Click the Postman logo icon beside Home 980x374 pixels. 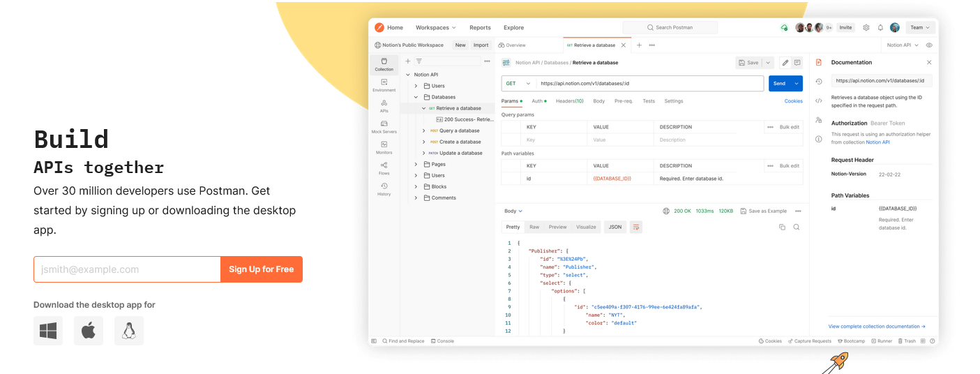pyautogui.click(x=379, y=27)
